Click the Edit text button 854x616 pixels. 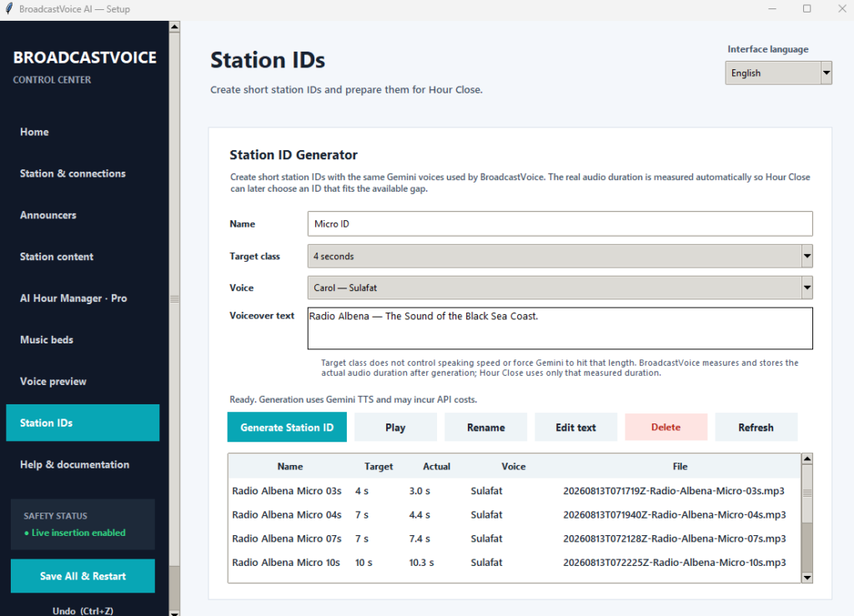(575, 427)
